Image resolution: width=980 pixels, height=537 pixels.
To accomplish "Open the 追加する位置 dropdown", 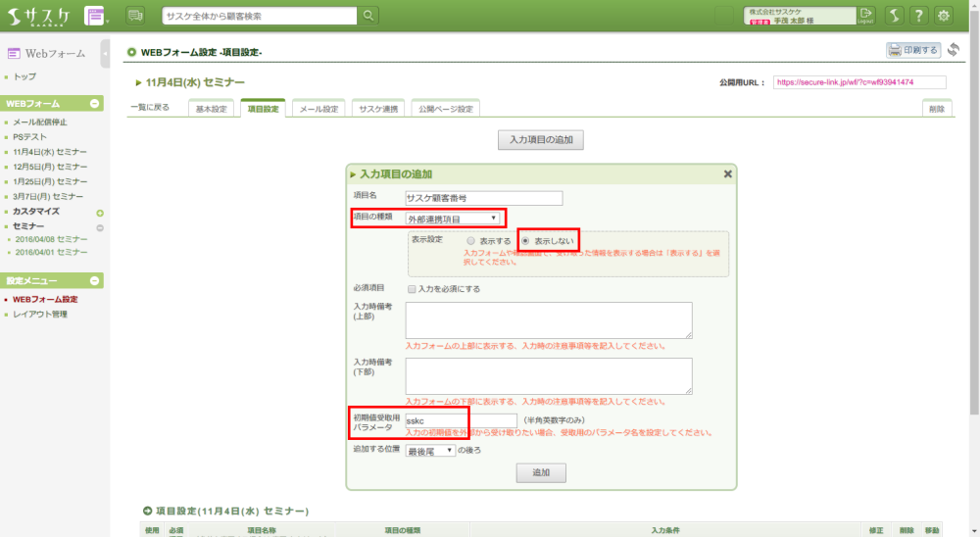I will [430, 450].
